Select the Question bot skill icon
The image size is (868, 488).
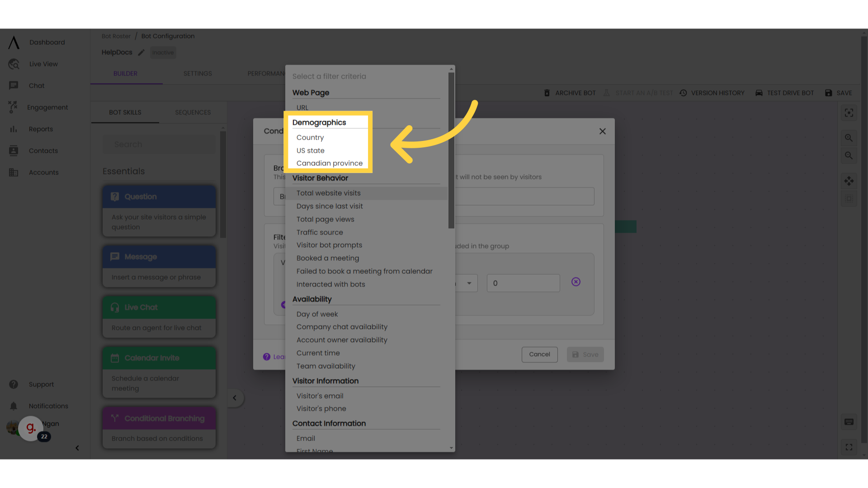coord(114,196)
